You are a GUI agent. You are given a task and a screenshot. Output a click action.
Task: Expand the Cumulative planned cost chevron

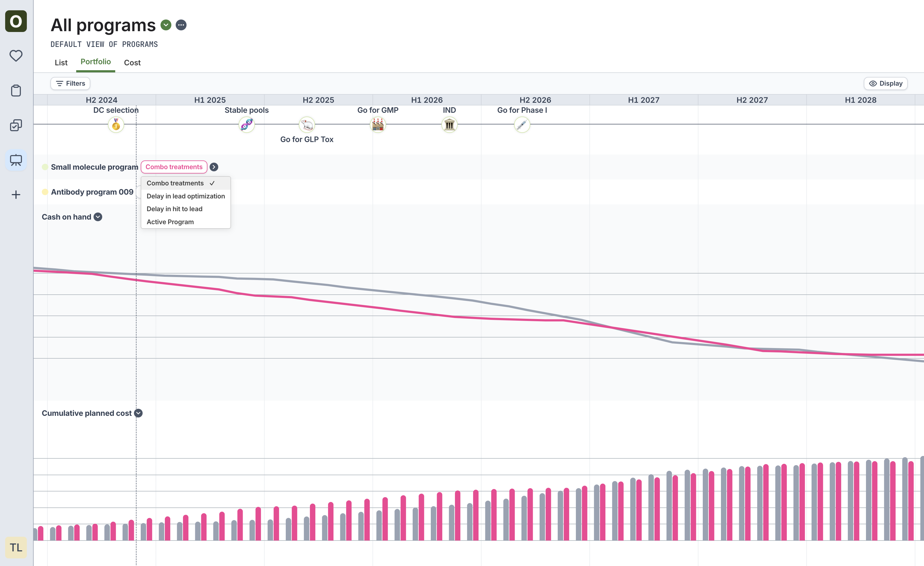(x=138, y=413)
